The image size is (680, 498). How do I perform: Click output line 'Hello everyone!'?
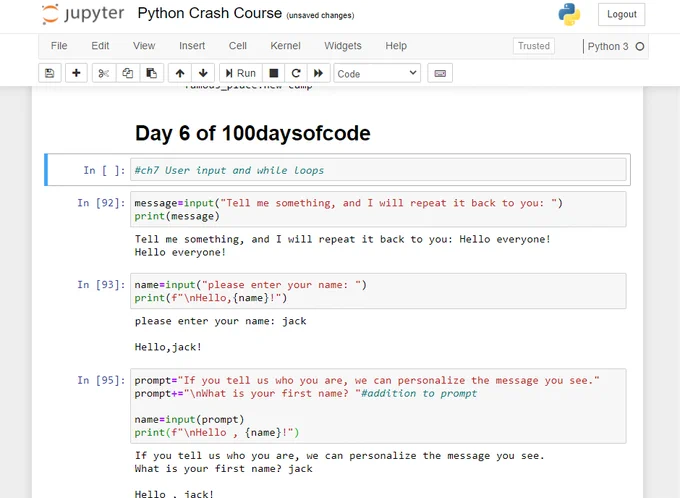coord(180,252)
